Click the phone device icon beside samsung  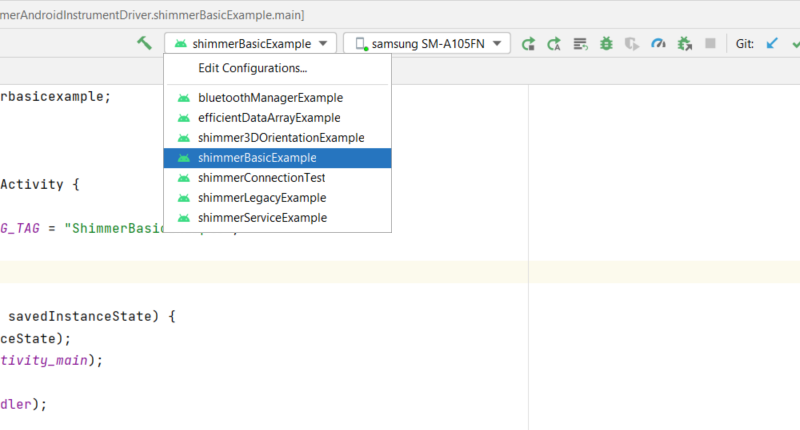click(361, 44)
